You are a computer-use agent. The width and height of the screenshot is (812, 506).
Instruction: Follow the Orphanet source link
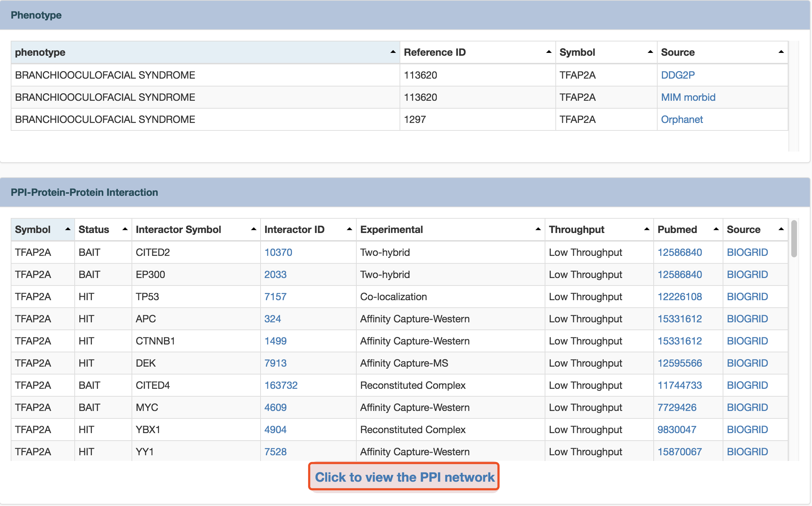pyautogui.click(x=682, y=119)
